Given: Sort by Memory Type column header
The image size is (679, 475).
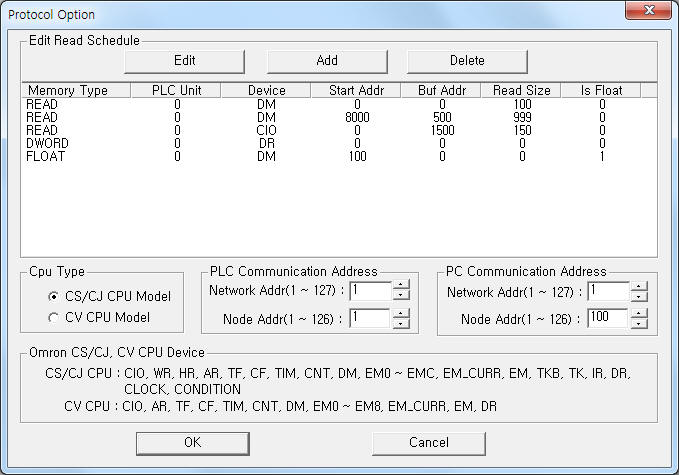Looking at the screenshot, I should coord(76,90).
